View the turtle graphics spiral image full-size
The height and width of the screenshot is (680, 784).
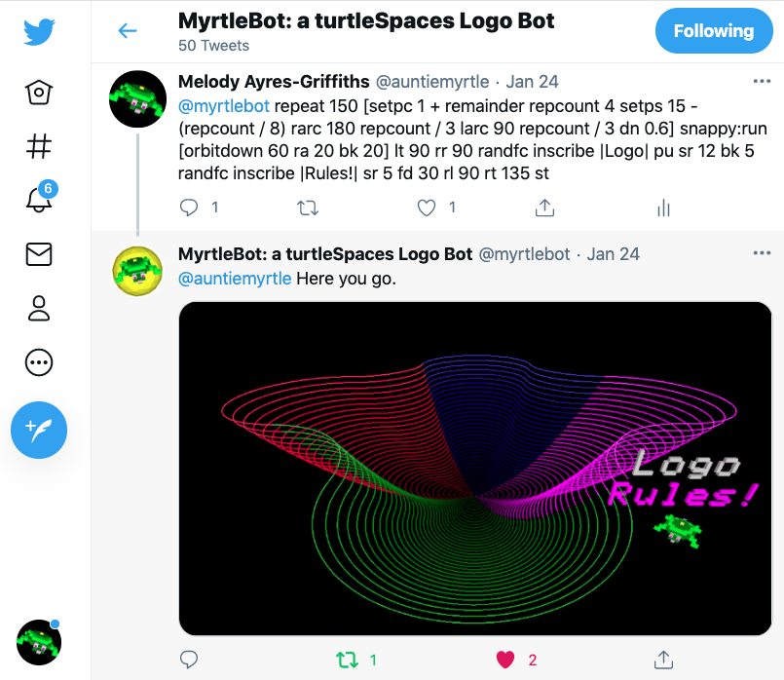coord(475,466)
